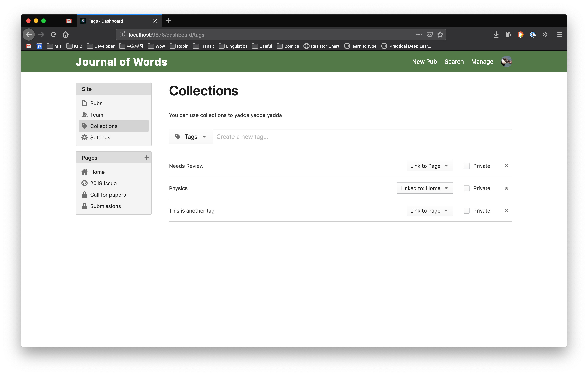Click Search in the header

coord(454,62)
